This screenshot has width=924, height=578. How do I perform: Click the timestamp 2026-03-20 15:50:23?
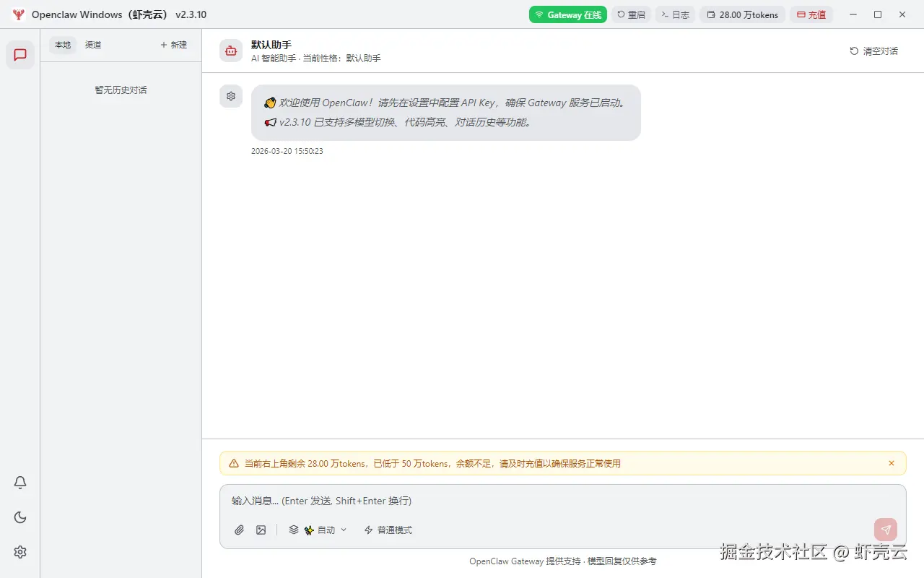(x=287, y=151)
